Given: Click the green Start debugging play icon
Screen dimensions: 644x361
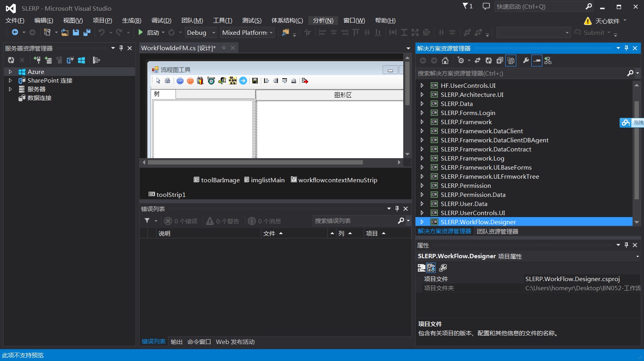Looking at the screenshot, I should [x=140, y=32].
